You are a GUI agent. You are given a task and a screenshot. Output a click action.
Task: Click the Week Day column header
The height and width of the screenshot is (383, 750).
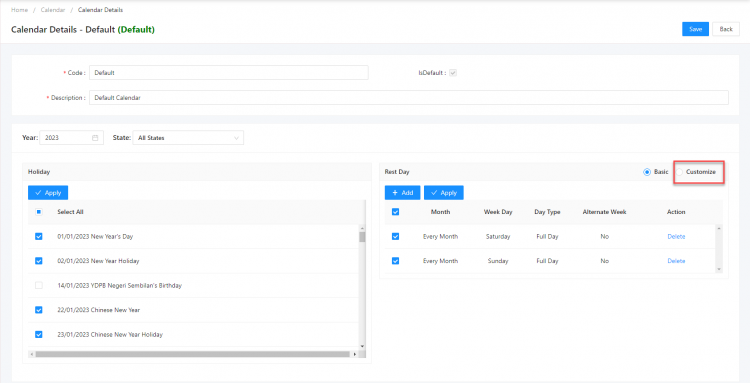(498, 212)
